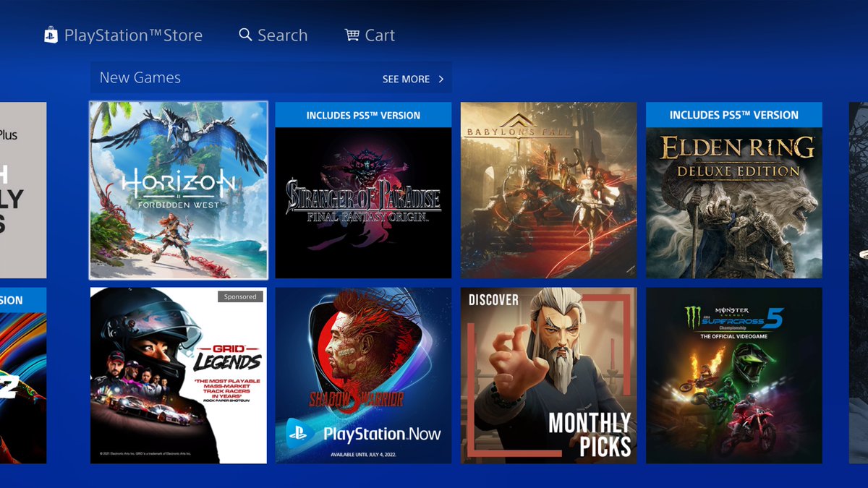This screenshot has width=868, height=488.
Task: Open the Search menu item
Action: pos(273,35)
